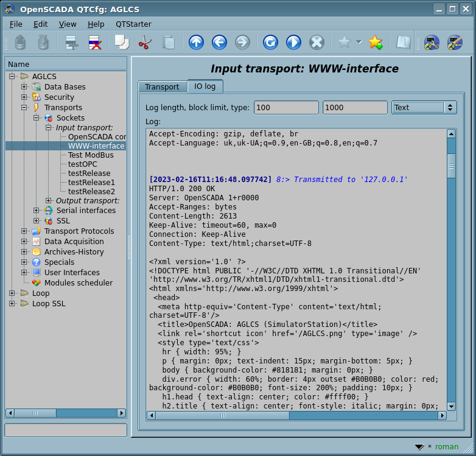Expand the Serial interfaces node

click(x=36, y=211)
